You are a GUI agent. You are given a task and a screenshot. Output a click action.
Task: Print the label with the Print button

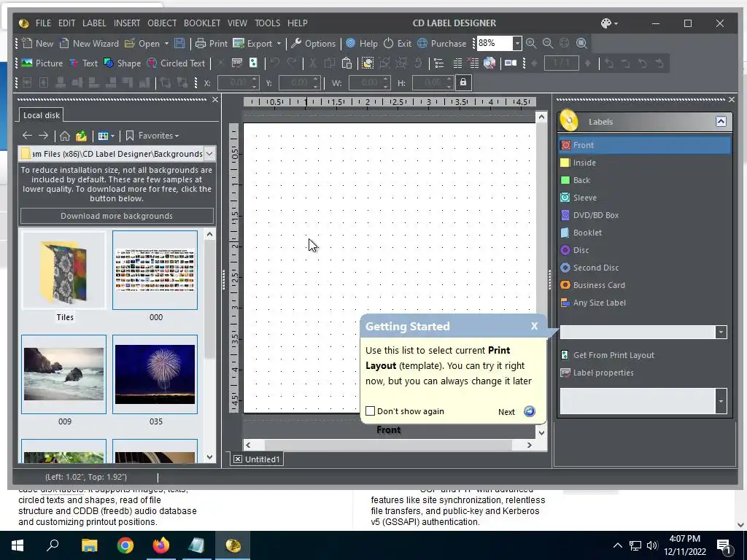(212, 43)
